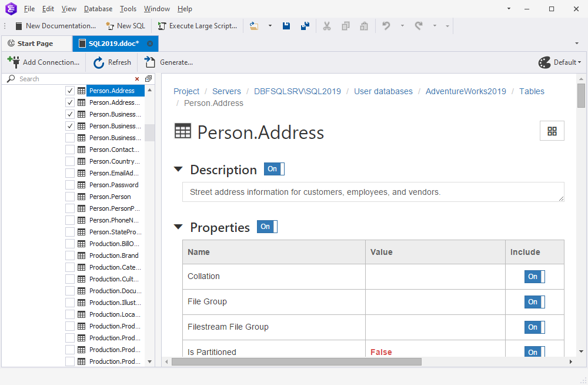Click the Description text box
The width and height of the screenshot is (588, 385).
pyautogui.click(x=373, y=192)
